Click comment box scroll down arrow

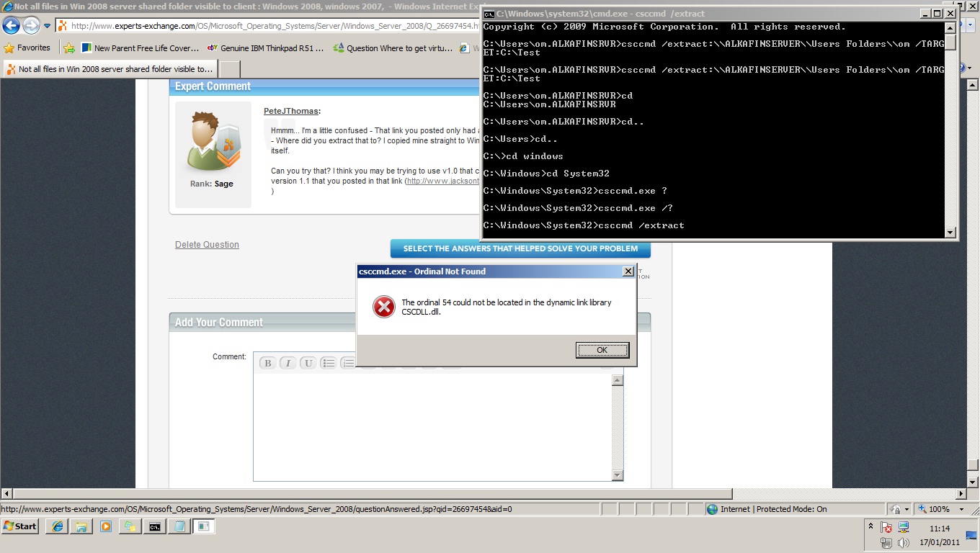coord(618,475)
